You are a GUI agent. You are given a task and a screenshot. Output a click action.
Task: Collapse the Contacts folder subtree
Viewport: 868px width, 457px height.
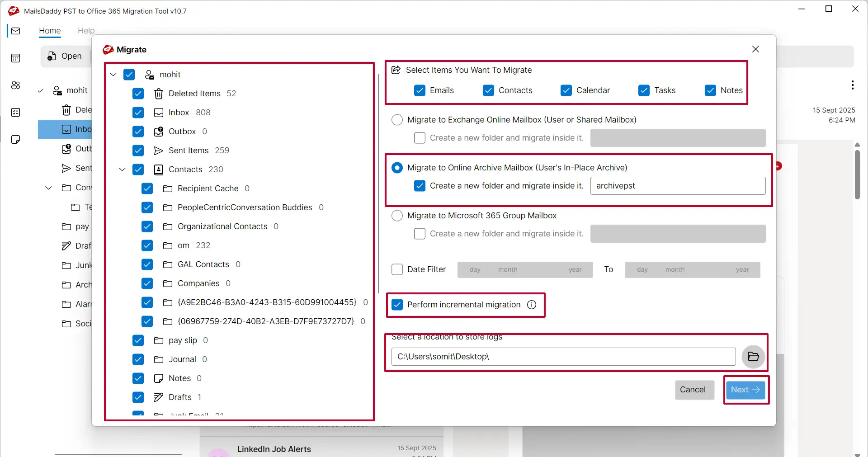point(122,170)
